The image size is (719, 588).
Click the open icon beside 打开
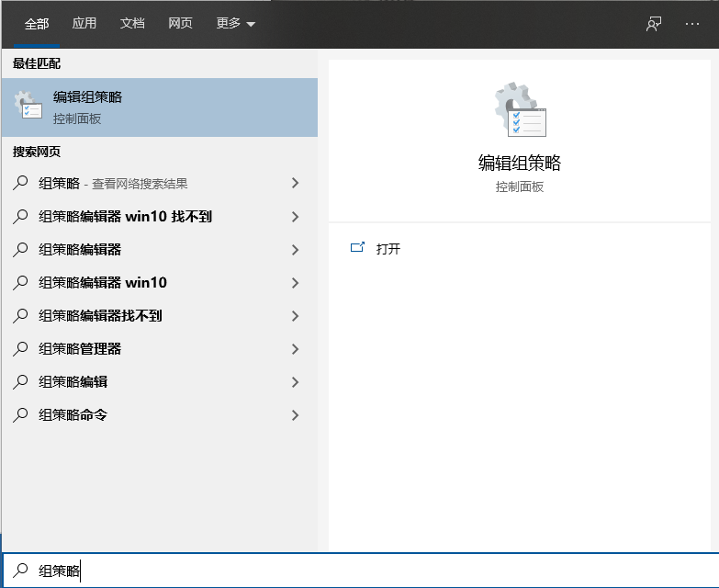358,248
